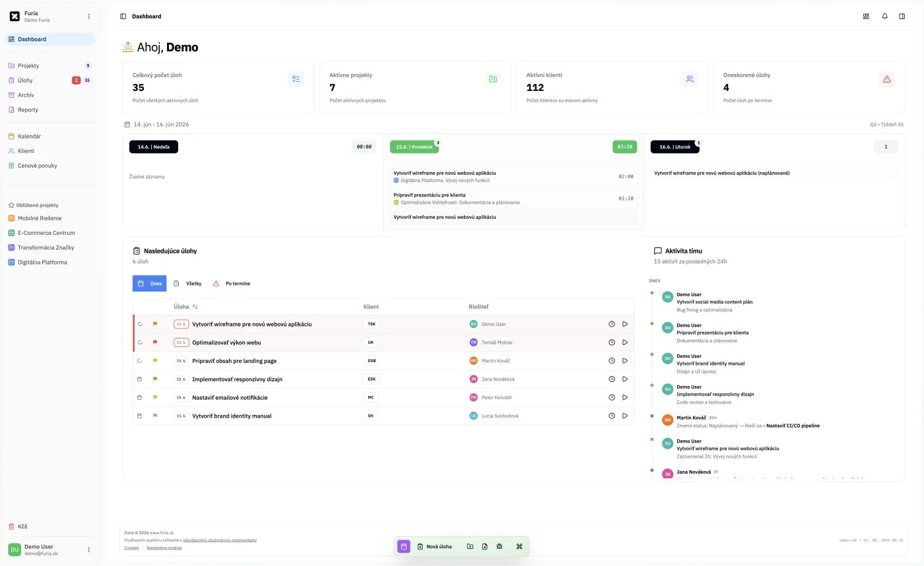Click status icon on Vytvoriť wireframe task row
This screenshot has width=924, height=566.
pyautogui.click(x=140, y=324)
